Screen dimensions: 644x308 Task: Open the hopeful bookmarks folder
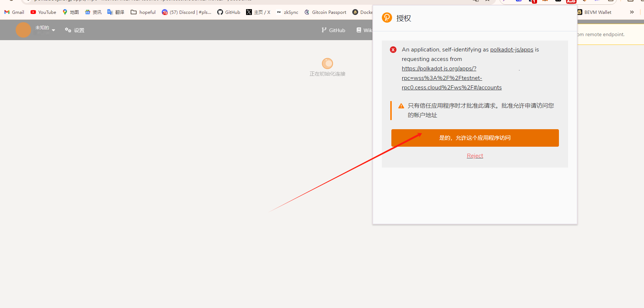[x=143, y=12]
